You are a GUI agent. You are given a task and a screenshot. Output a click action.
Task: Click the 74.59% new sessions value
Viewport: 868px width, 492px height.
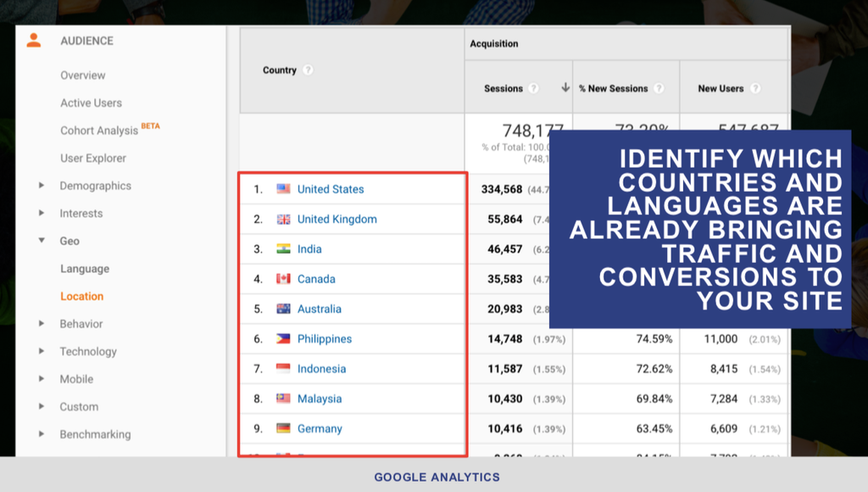click(654, 339)
